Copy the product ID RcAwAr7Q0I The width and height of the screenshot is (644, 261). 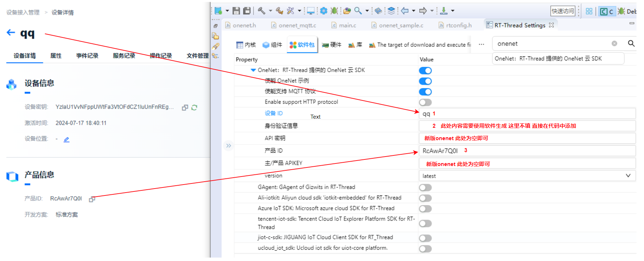click(x=92, y=199)
